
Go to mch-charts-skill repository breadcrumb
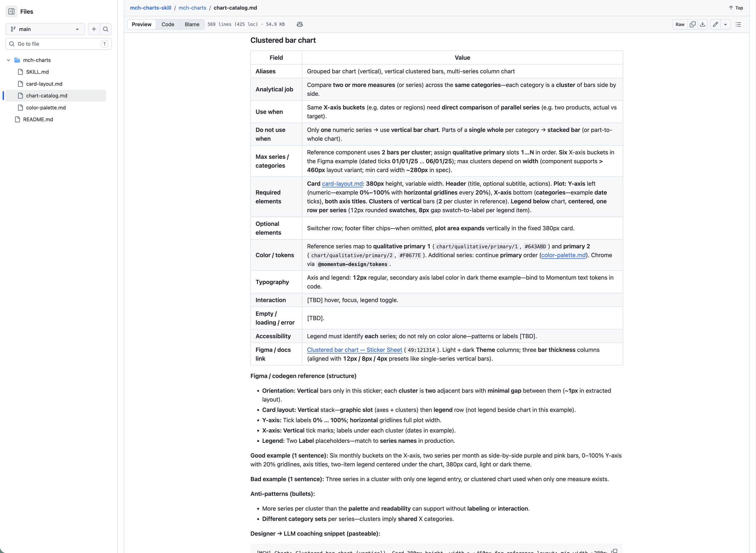[151, 8]
